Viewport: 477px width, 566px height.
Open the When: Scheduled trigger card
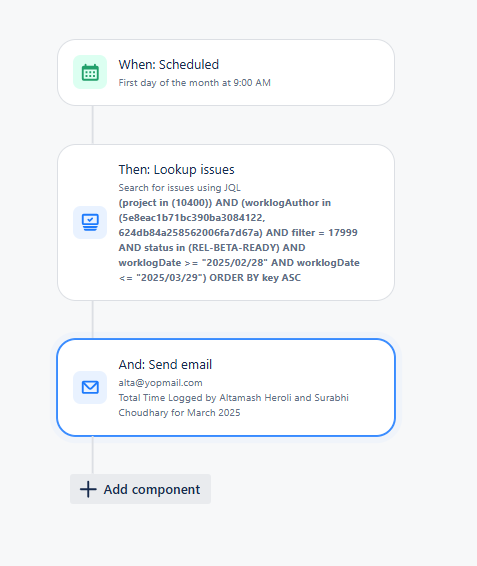click(x=226, y=73)
